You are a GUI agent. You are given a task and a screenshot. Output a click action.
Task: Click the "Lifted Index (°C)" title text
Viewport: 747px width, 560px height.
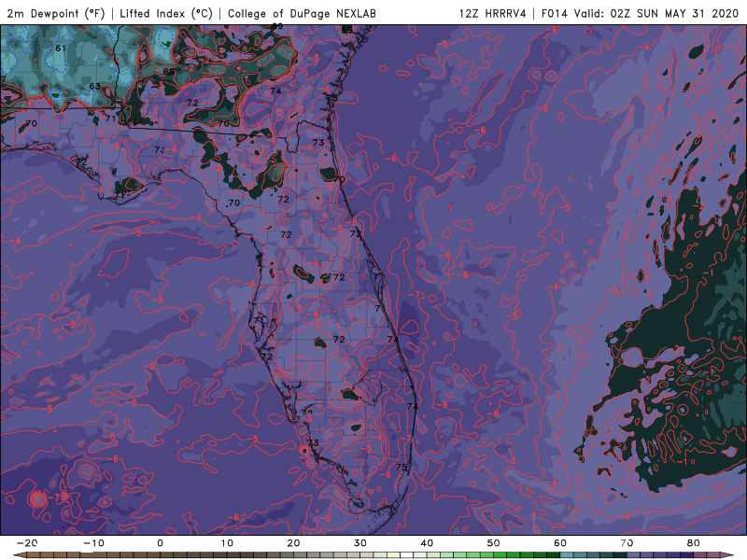[166, 13]
